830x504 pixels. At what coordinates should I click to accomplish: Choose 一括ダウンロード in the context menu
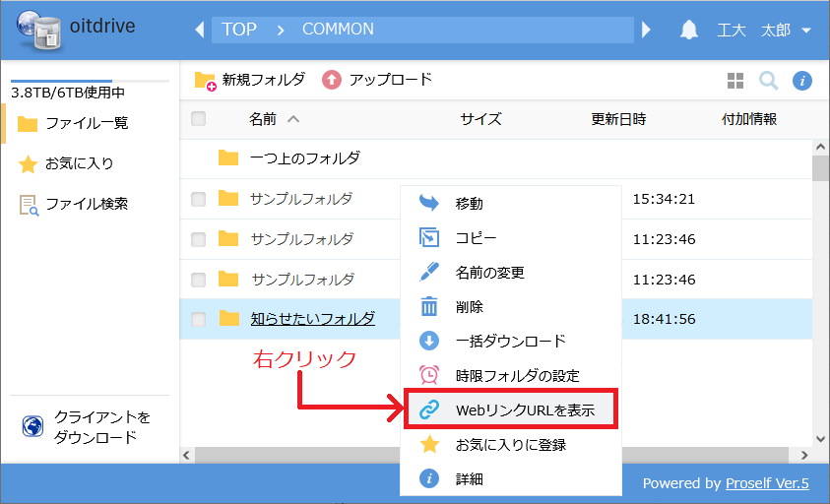click(x=510, y=341)
